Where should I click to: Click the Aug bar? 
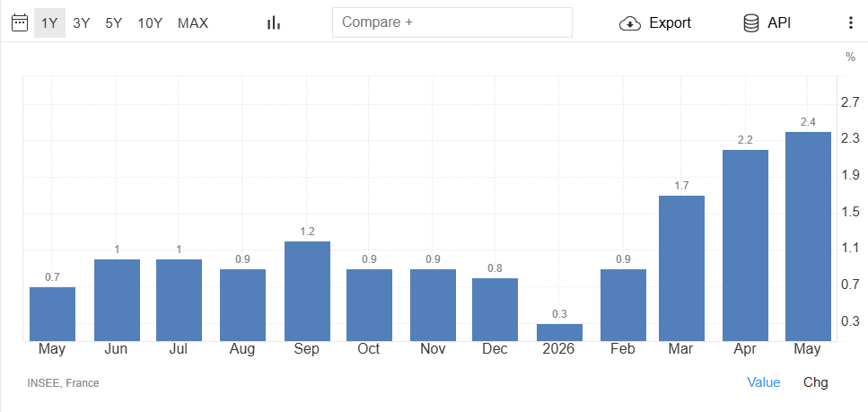pos(242,305)
